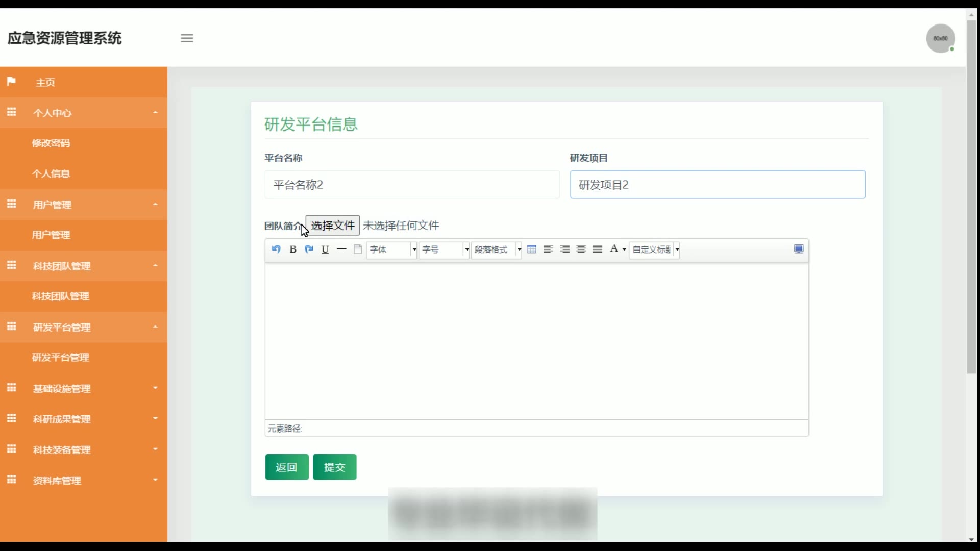Click the 选择文件 choose file button
Screen dimensions: 980x551
333,226
